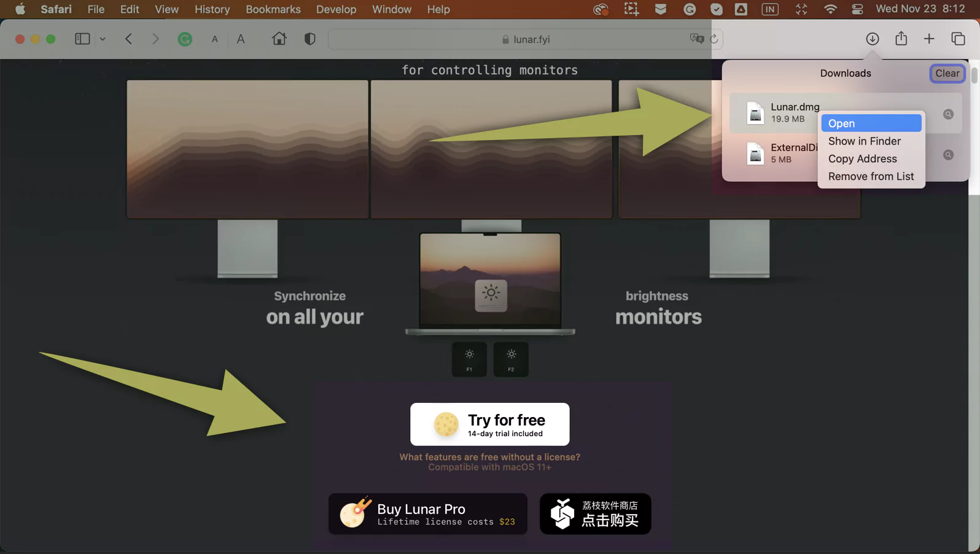Open the Share sheet icon
The width and height of the screenshot is (980, 554).
(x=901, y=39)
